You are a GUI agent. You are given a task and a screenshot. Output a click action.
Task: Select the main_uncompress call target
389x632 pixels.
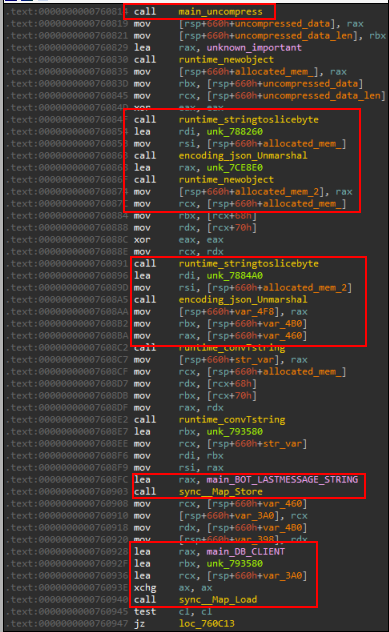[x=220, y=12]
